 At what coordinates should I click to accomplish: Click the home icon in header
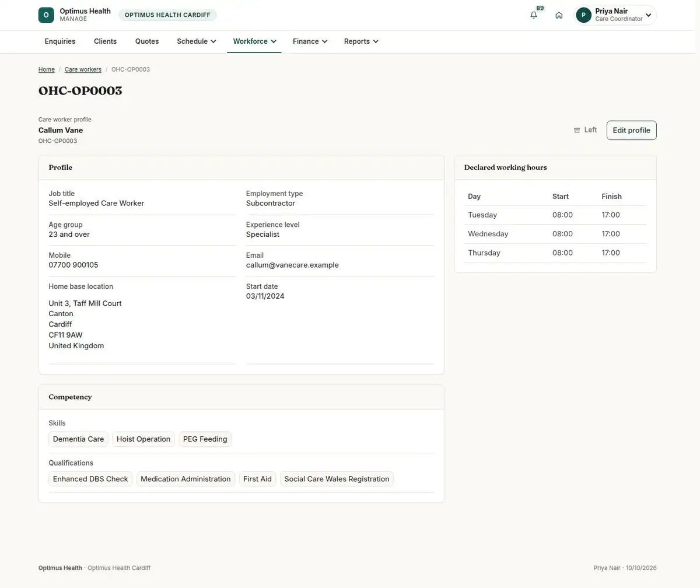[559, 15]
